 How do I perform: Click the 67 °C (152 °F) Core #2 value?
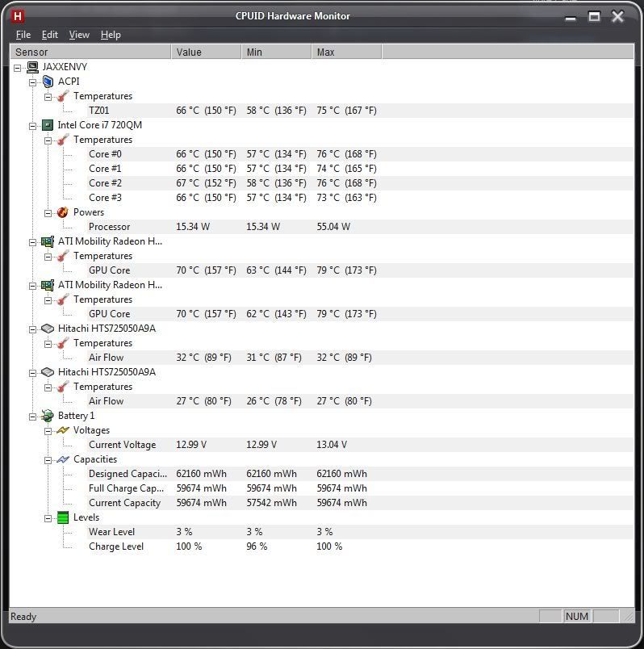[206, 183]
